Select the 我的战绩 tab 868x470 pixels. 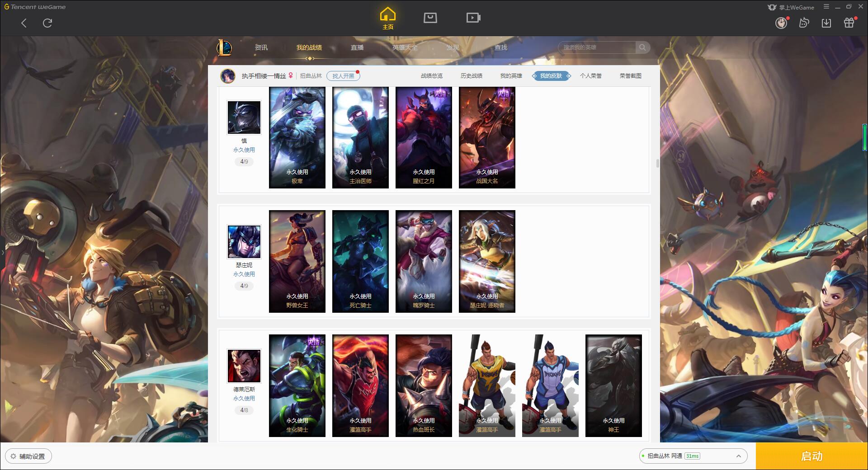click(x=309, y=47)
